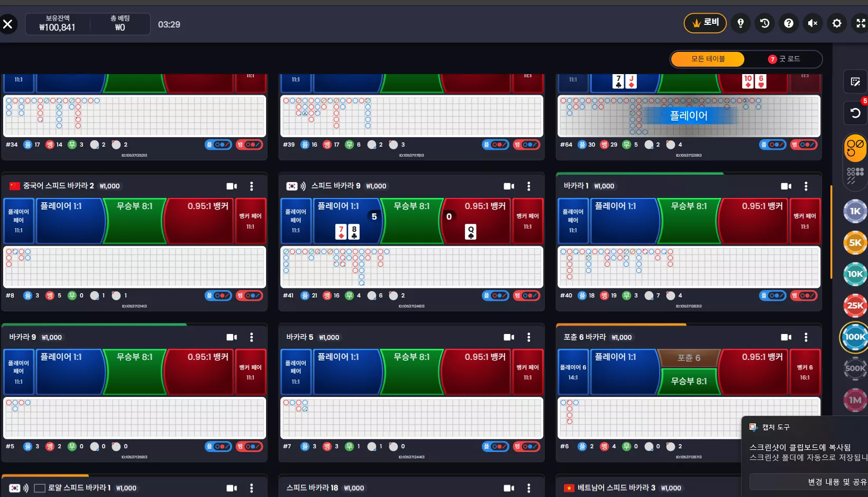Image resolution: width=868 pixels, height=497 pixels.
Task: Open video camera for 스피드 바카라 9
Action: click(x=509, y=186)
